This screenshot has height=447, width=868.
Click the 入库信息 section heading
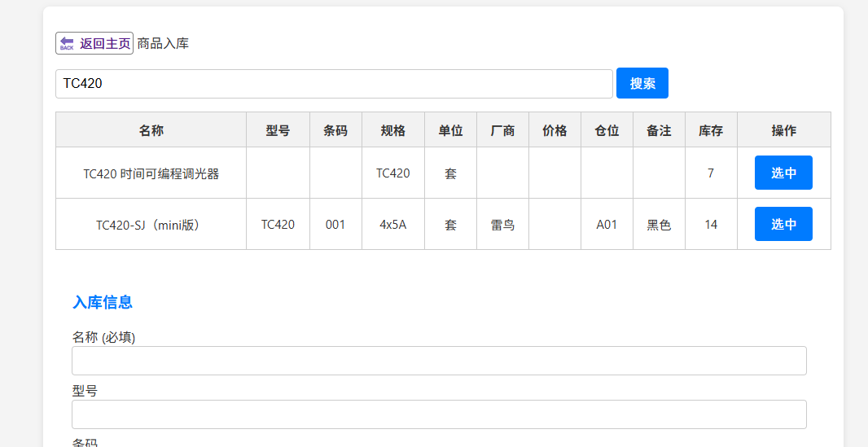103,302
